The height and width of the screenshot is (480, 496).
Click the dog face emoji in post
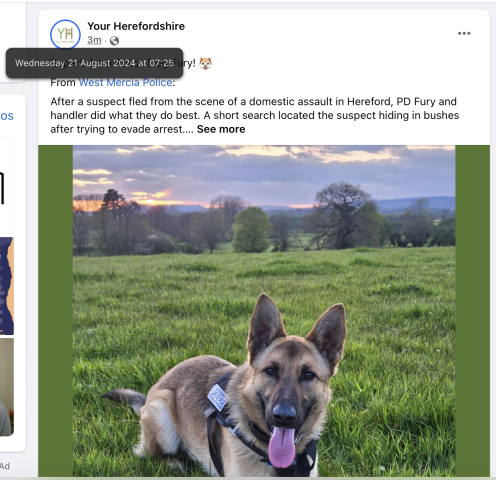point(205,63)
